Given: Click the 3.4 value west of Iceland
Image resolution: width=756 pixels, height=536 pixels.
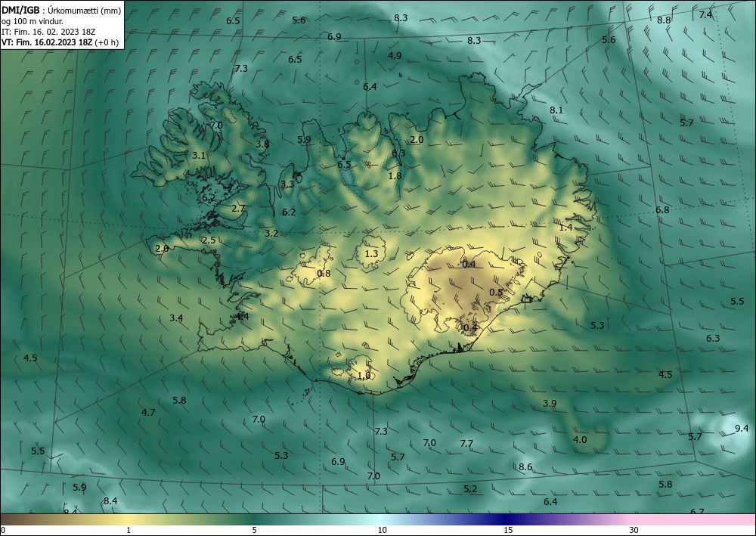Looking at the screenshot, I should point(176,318).
